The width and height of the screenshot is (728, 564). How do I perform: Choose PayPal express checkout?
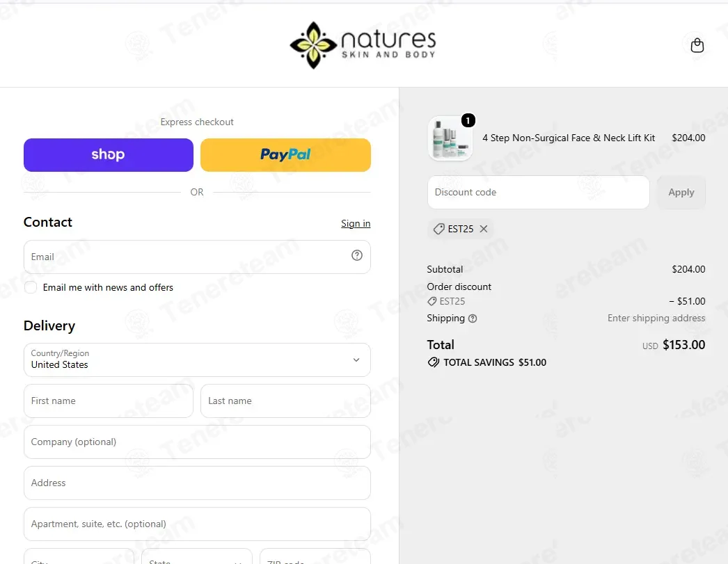(x=285, y=155)
